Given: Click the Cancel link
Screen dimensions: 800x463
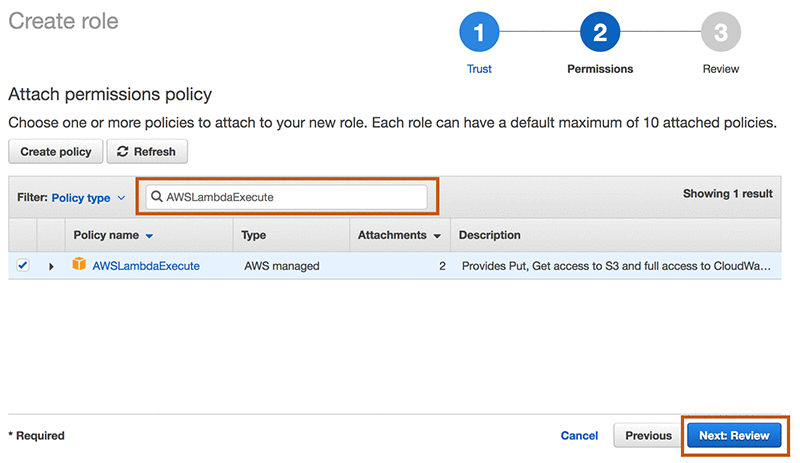Looking at the screenshot, I should click(x=579, y=436).
